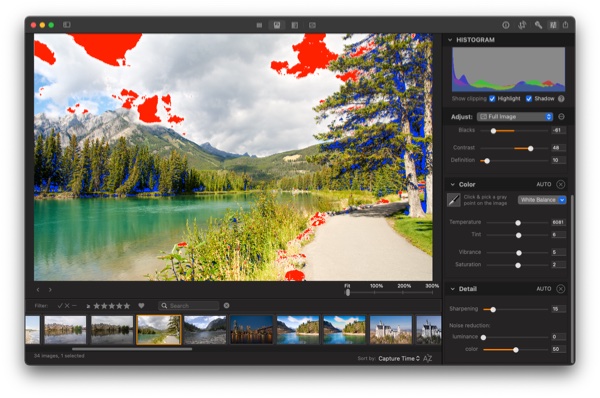
Task: Set zoom to 100%
Action: (x=376, y=286)
